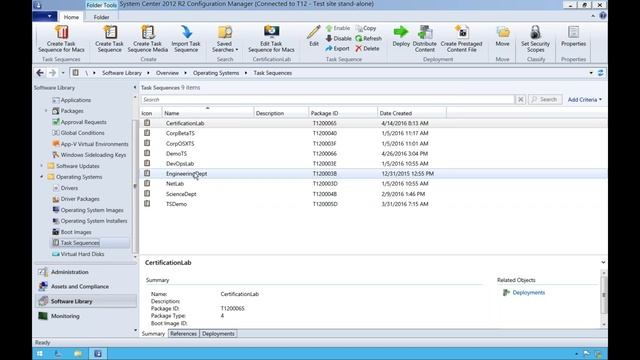This screenshot has height=360, width=640.
Task: Click Software Library in breadcrumb
Action: point(122,73)
